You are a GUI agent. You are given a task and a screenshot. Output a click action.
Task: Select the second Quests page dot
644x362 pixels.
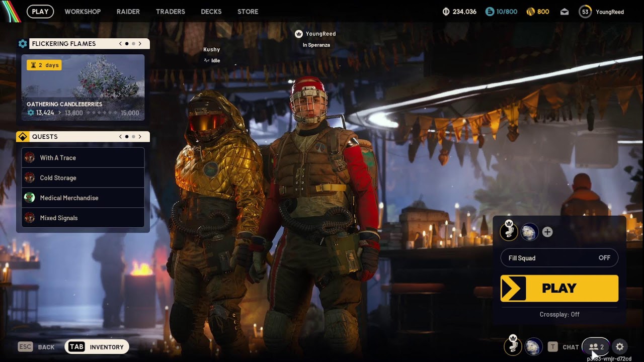coord(133,137)
